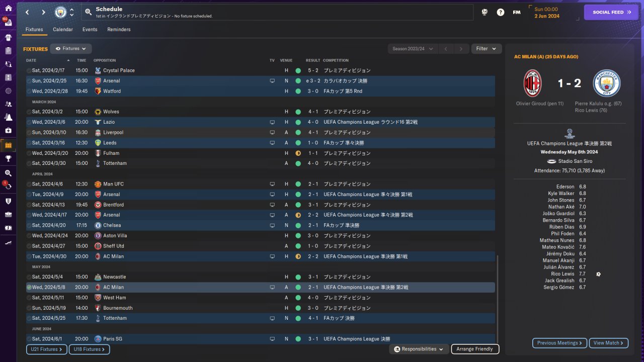Viewport: 644px width, 362px height.
Task: Click the TV icon on Liverpool row
Action: click(x=272, y=132)
